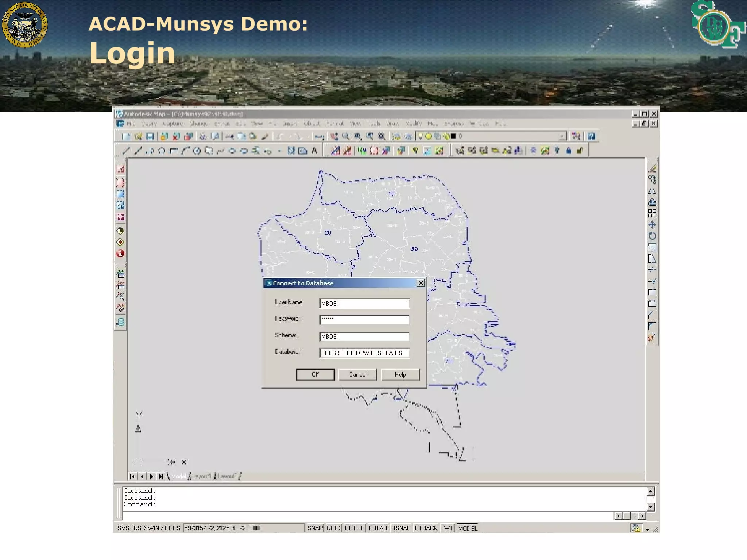Toggle LWT lineweight display in the status bar

448,528
